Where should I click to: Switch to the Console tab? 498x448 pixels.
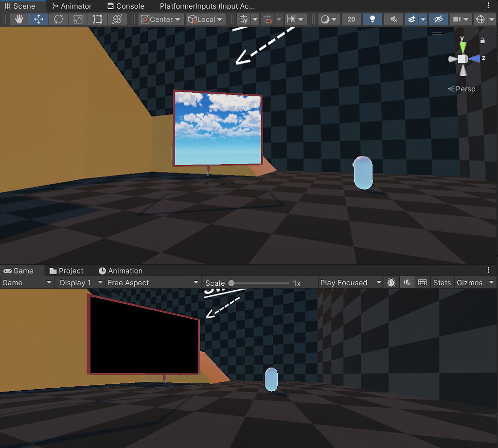[125, 6]
